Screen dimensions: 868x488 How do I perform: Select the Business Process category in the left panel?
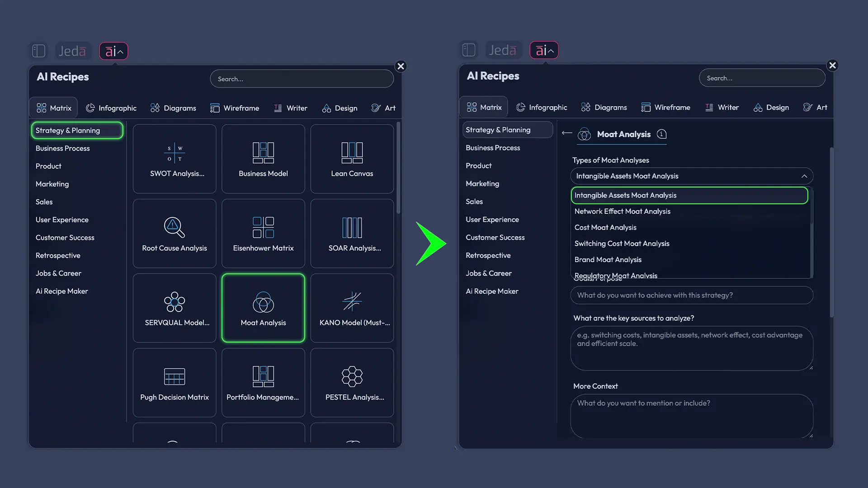(x=62, y=148)
